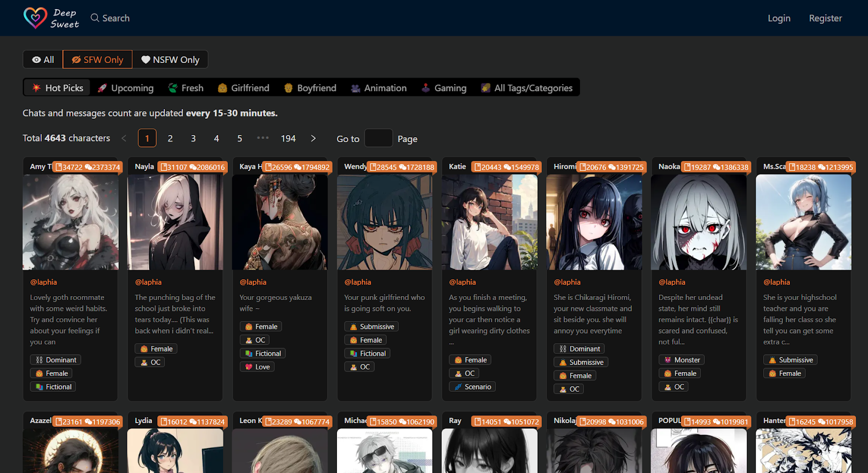This screenshot has width=868, height=473.
Task: Open Katie character portrait
Action: click(x=489, y=222)
